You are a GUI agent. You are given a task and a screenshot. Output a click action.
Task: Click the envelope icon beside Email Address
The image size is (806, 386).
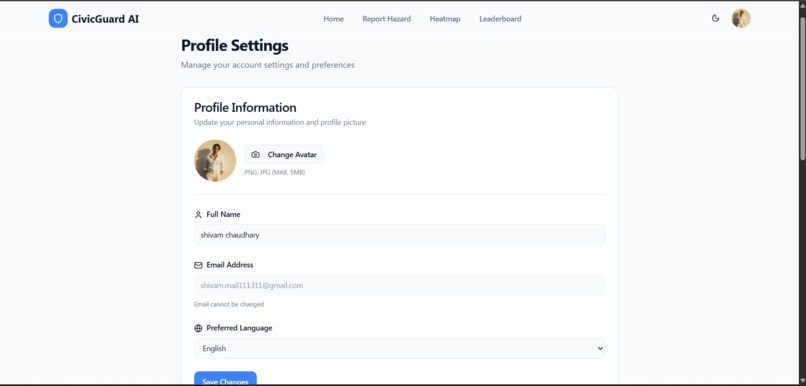pyautogui.click(x=198, y=265)
